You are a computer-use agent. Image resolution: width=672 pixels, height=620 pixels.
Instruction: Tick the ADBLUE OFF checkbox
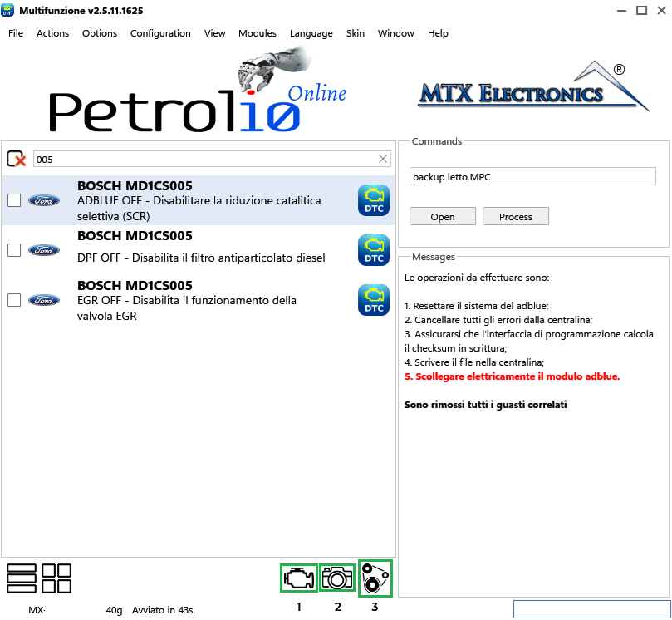tap(14, 200)
